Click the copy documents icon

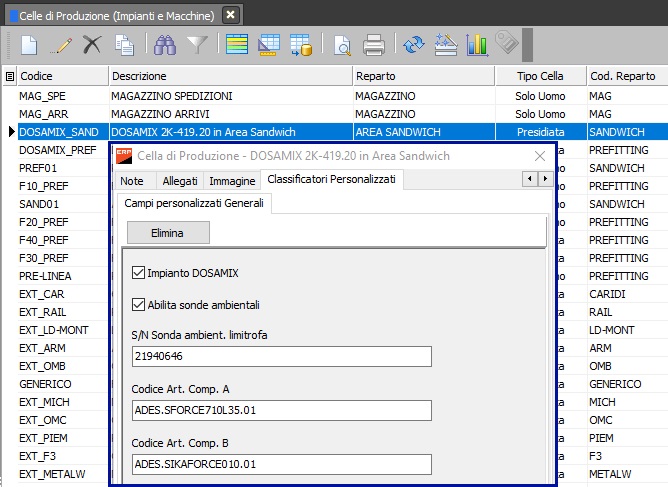pos(124,45)
